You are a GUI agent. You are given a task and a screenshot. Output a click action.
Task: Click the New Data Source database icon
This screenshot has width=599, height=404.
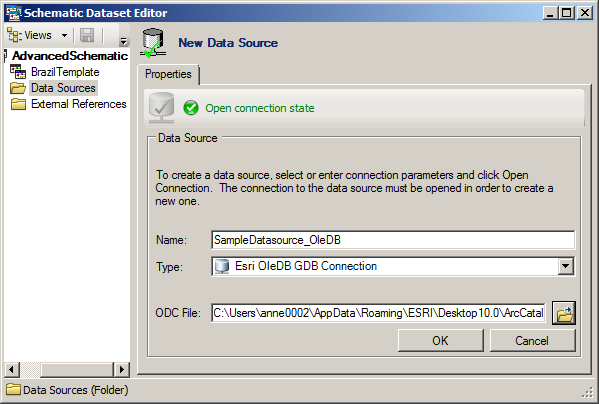click(x=153, y=43)
